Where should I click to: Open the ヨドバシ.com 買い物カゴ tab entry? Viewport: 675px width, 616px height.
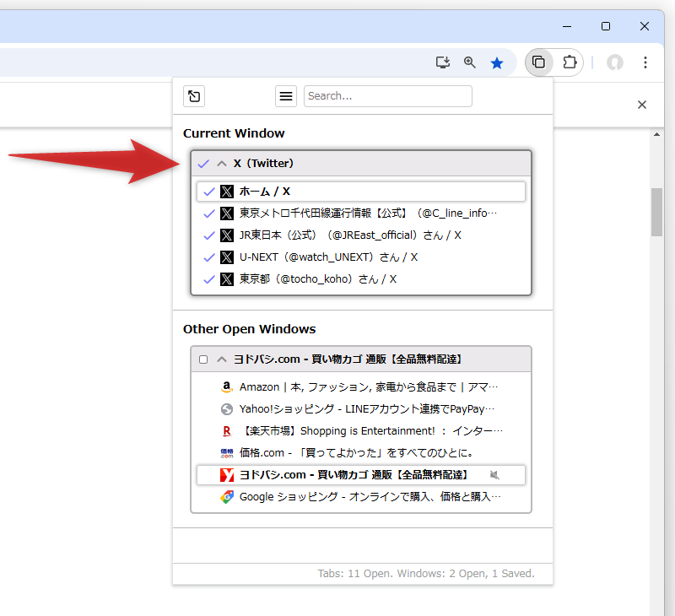[x=361, y=475]
